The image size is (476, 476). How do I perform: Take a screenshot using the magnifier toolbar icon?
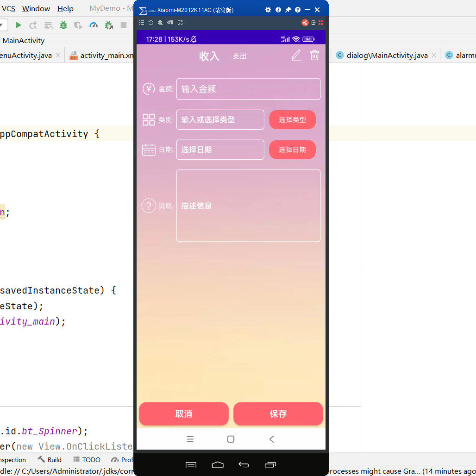coord(160,22)
